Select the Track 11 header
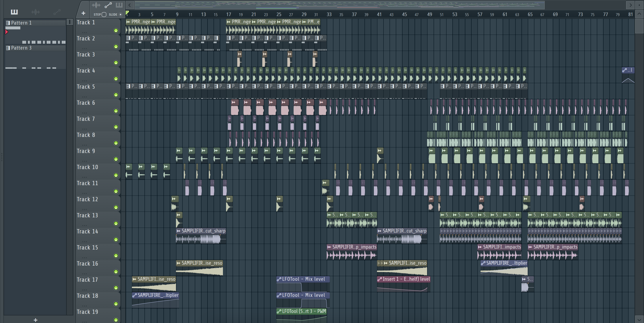This screenshot has height=323, width=644. 98,187
